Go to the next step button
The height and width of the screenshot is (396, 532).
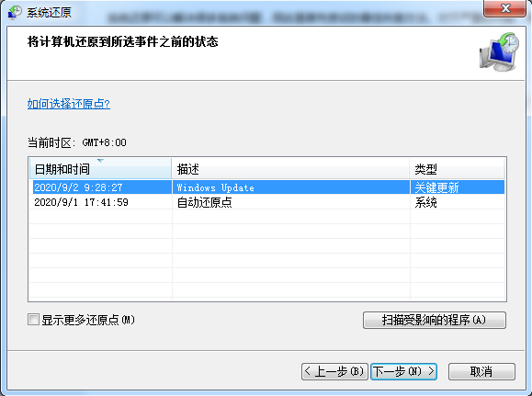click(403, 371)
